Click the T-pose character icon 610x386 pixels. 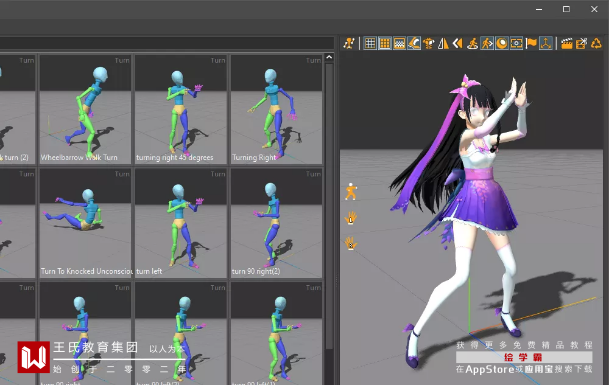click(429, 43)
